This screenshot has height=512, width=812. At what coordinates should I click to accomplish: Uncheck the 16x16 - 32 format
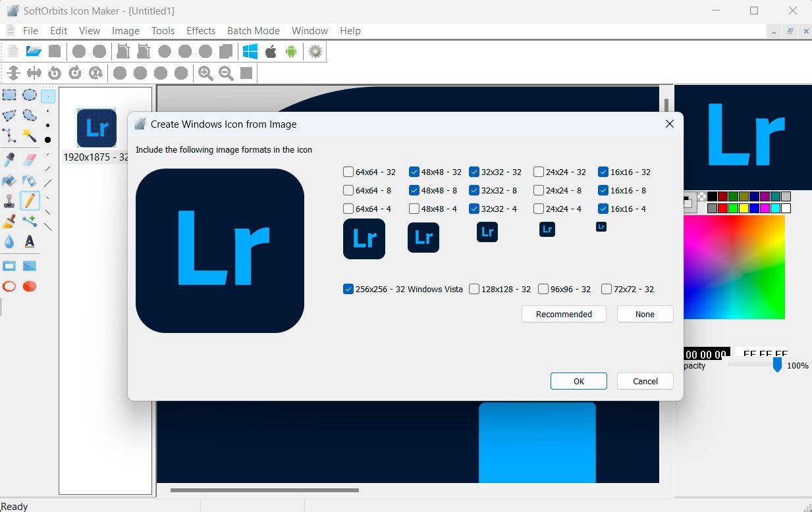click(603, 172)
